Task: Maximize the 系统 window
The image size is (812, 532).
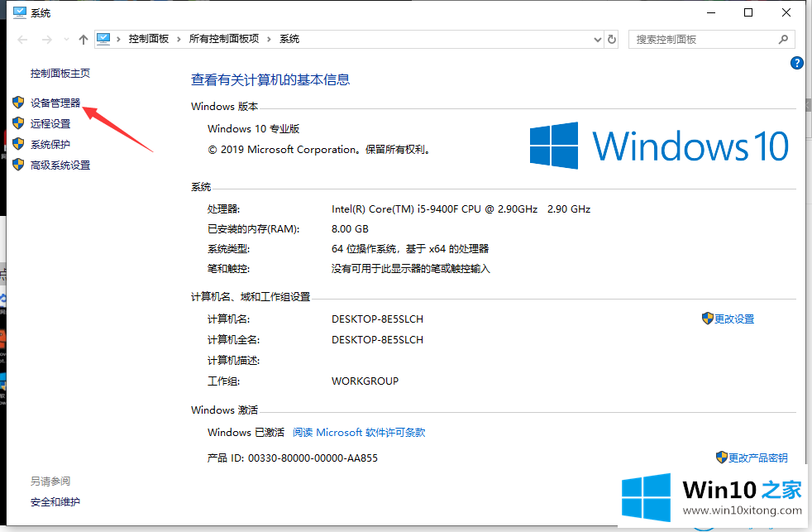Action: point(748,12)
